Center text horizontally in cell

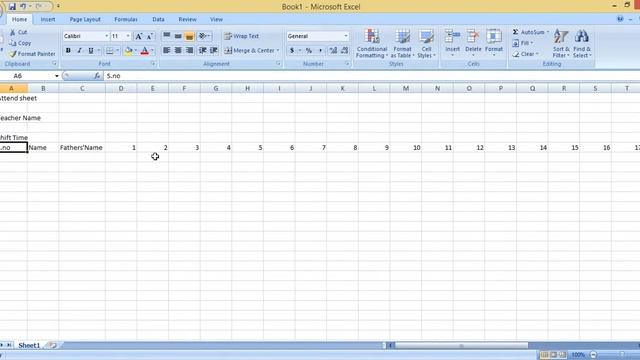click(178, 51)
